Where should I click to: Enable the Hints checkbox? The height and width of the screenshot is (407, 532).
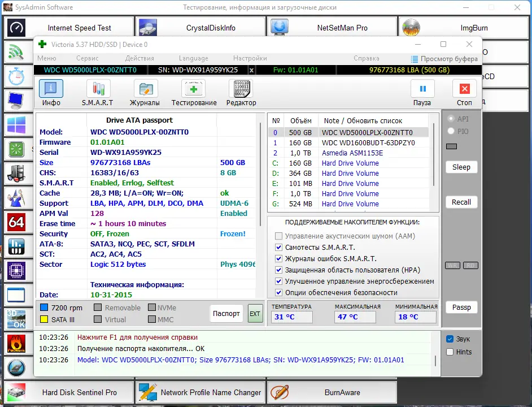[450, 352]
